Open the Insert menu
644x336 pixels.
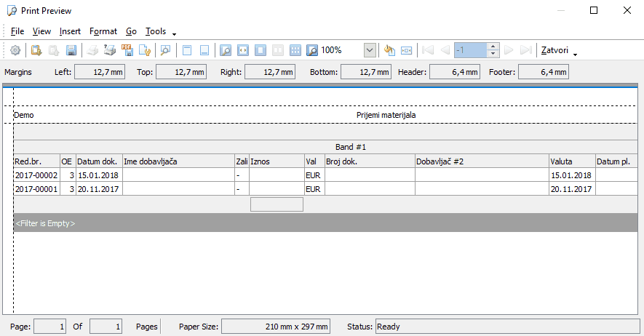coord(70,31)
